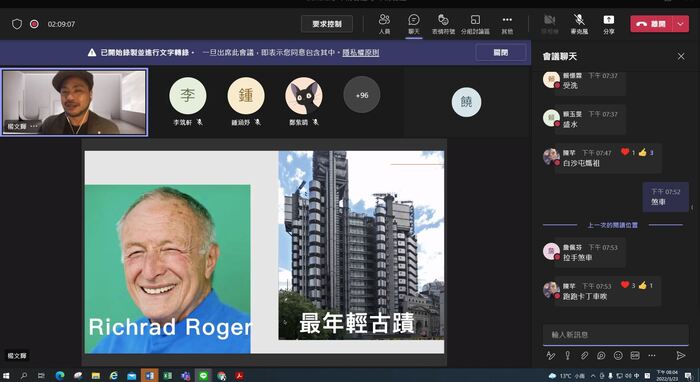
Task: Click thumbs-up reaction on 跑跑卡丁車 message
Action: pos(642,285)
